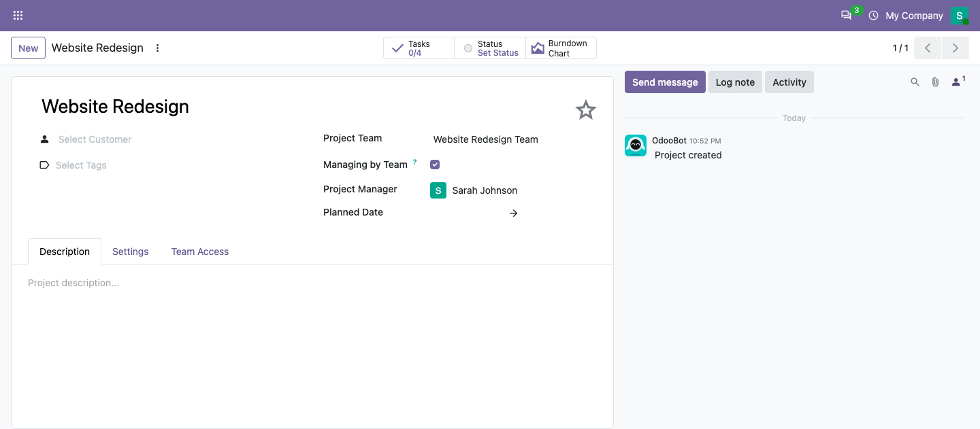Image resolution: width=980 pixels, height=429 pixels.
Task: Click the tag icon beside Select Tags
Action: pyautogui.click(x=44, y=165)
